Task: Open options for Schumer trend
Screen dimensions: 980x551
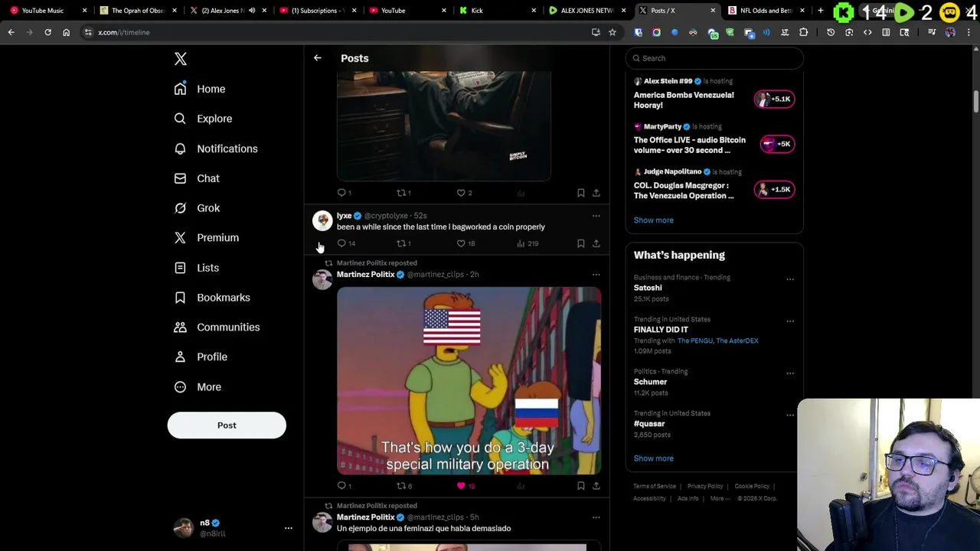Action: pyautogui.click(x=790, y=373)
